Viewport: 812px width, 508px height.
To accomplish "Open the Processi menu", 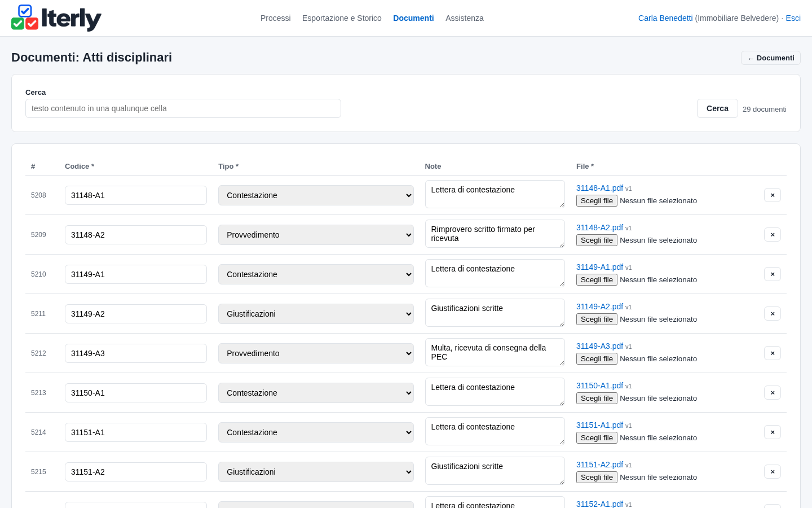I will [276, 18].
